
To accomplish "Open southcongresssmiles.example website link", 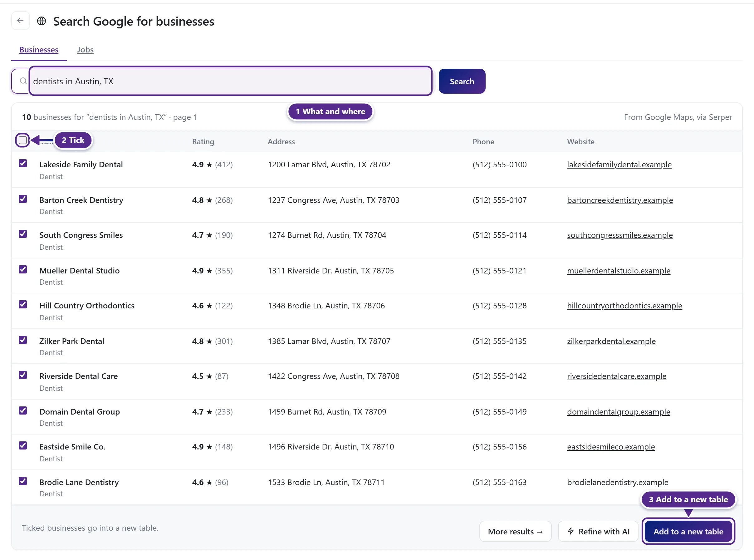I will [x=619, y=235].
